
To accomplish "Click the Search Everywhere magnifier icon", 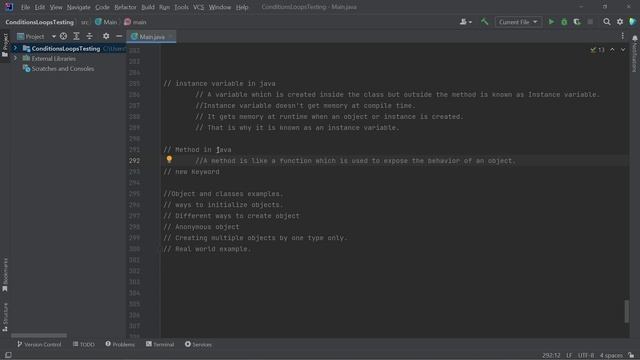I will tap(607, 22).
